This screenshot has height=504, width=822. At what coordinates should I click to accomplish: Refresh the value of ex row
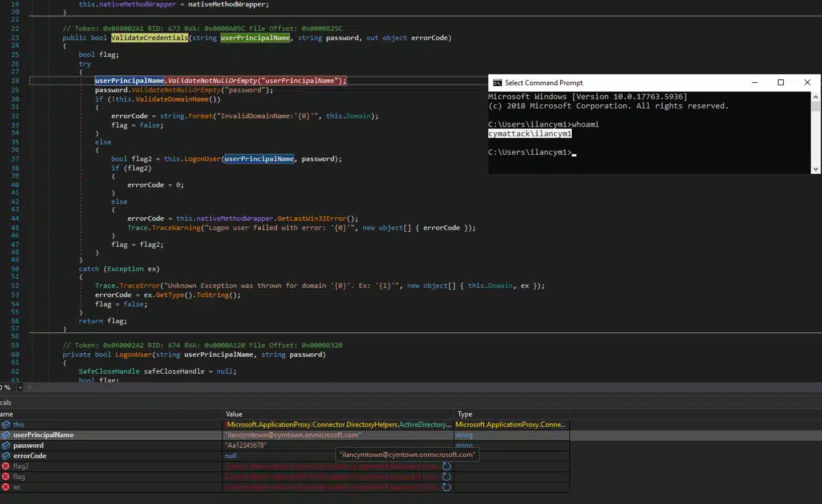(x=447, y=487)
